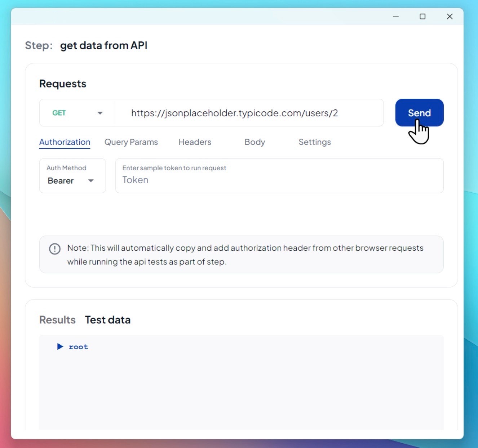
Task: Minimize the application window
Action: tap(395, 17)
